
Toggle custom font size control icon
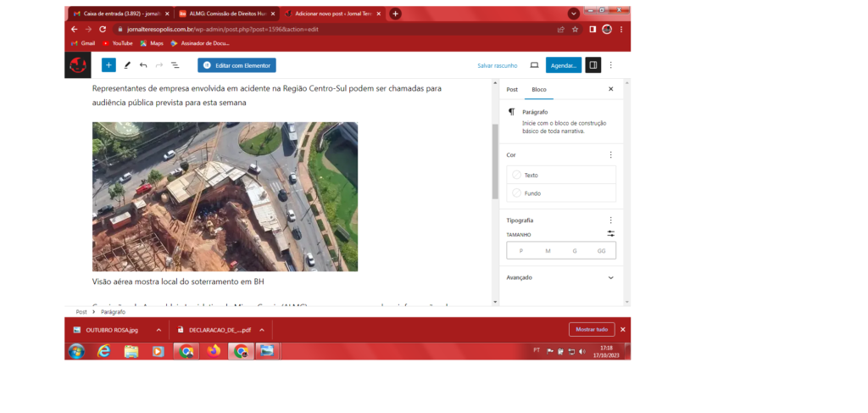pyautogui.click(x=611, y=234)
